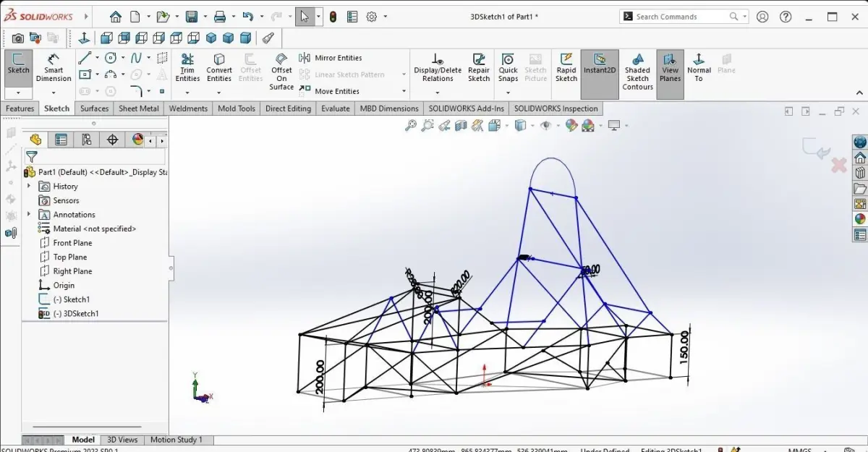Click Move Entities
Image resolution: width=868 pixels, height=452 pixels.
tap(330, 91)
